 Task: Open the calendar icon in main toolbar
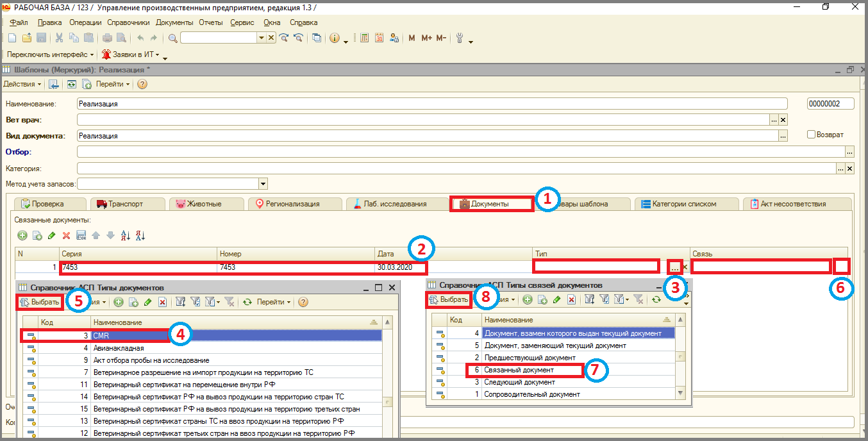(x=379, y=38)
